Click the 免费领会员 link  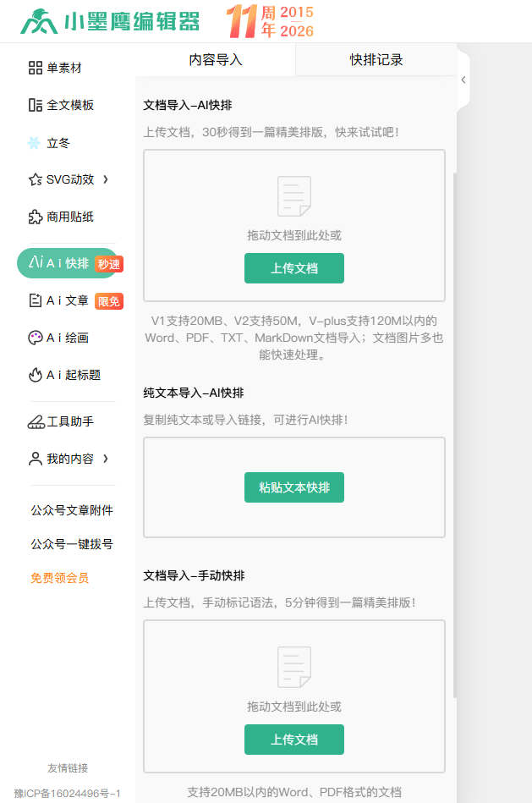(x=59, y=578)
